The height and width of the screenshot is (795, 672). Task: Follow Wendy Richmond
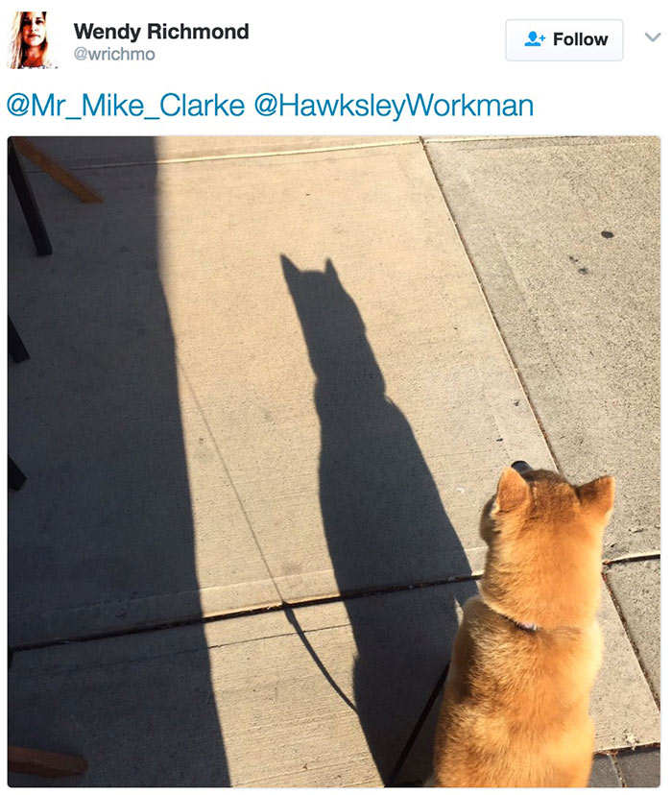click(x=564, y=40)
